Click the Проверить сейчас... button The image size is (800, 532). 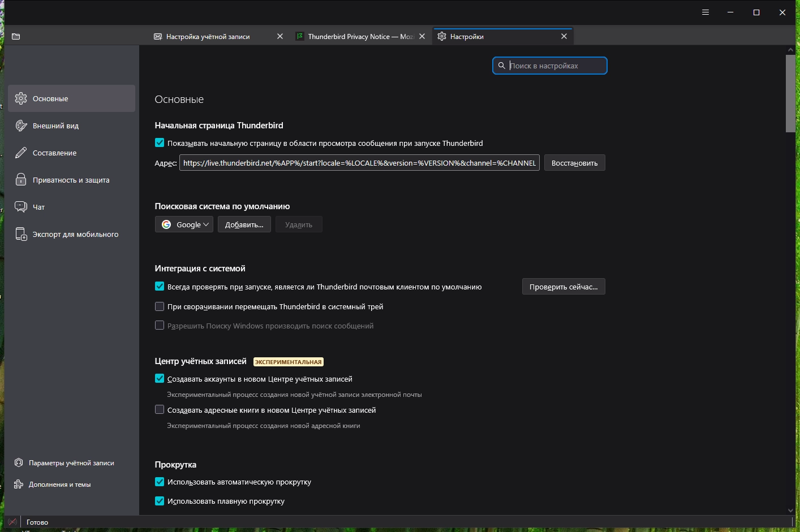(x=564, y=287)
